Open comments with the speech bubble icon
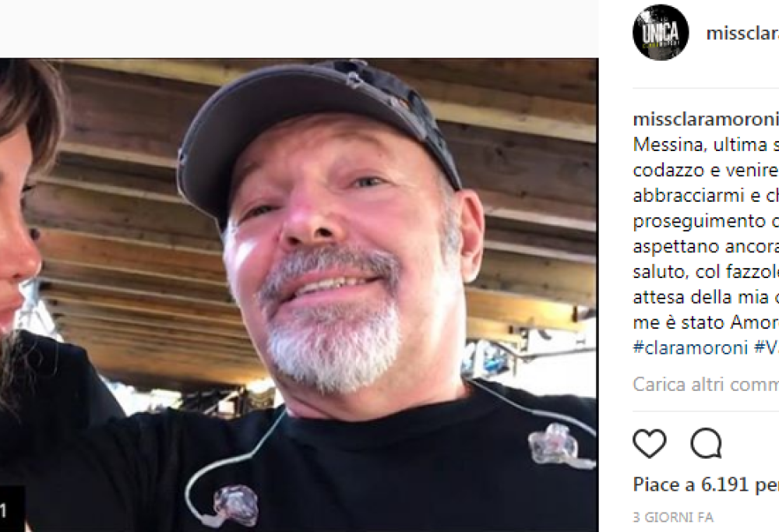 point(706,443)
